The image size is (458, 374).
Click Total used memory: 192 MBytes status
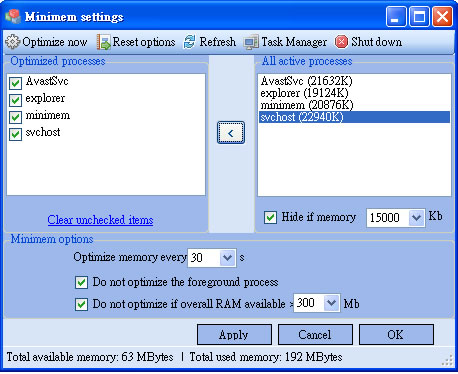point(266,357)
